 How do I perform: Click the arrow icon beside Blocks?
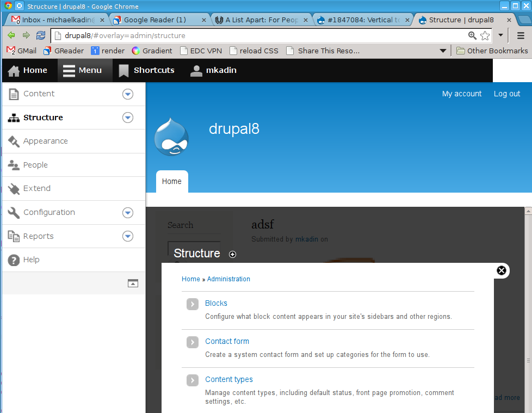pyautogui.click(x=193, y=304)
